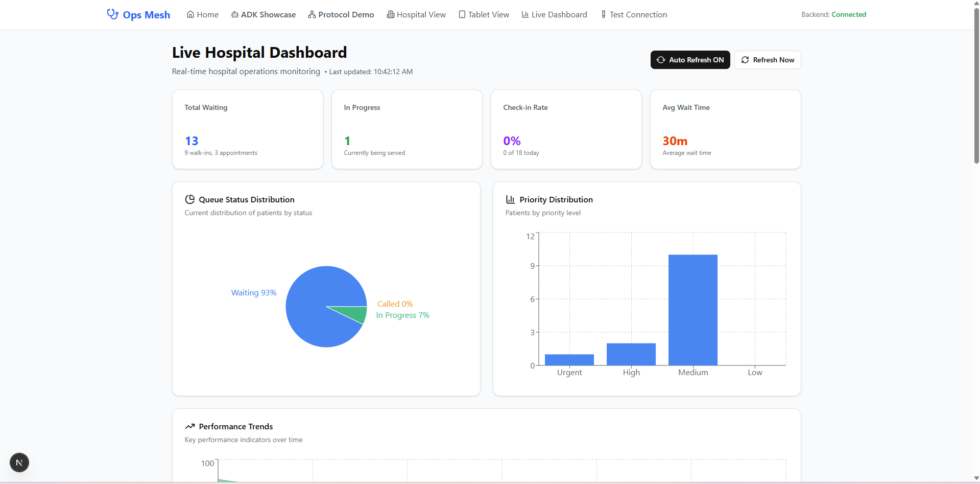The width and height of the screenshot is (980, 484).
Task: Click the "Last updated: 10:42:12 AM" timestamp
Action: pyautogui.click(x=371, y=72)
